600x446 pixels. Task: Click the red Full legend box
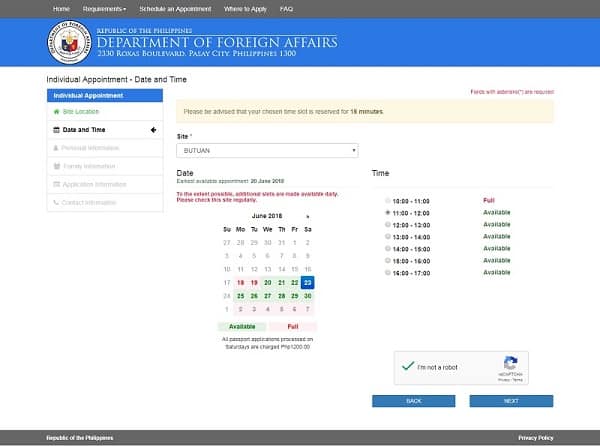tap(293, 327)
